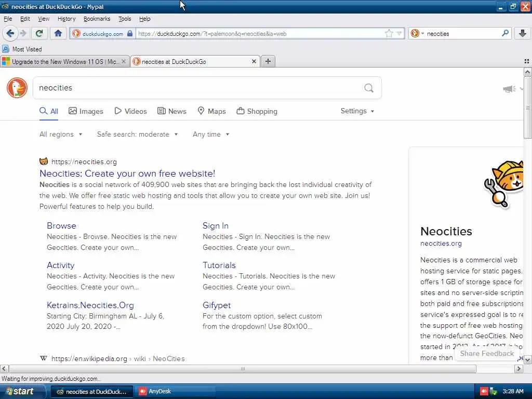Click neocities.org link in the info panel
This screenshot has width=532, height=399.
coord(441,243)
